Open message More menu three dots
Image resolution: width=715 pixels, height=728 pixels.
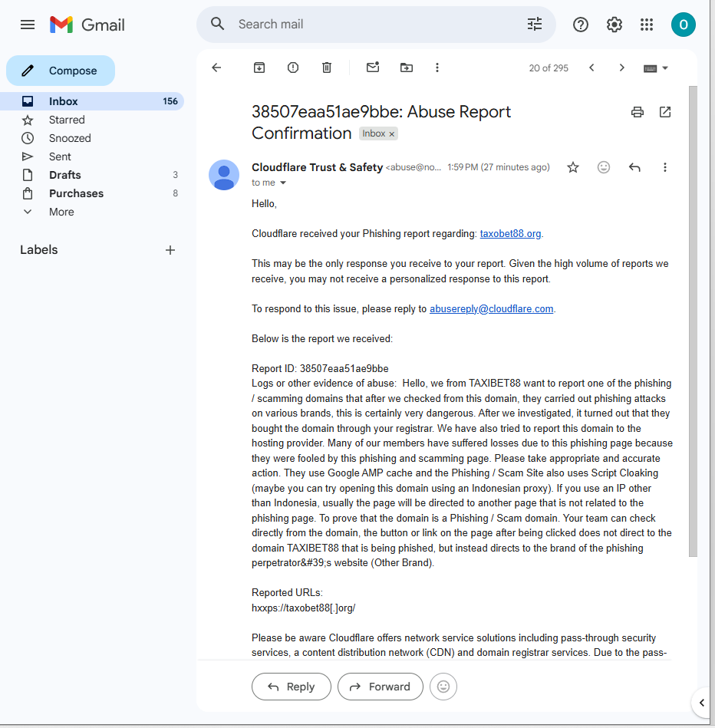(x=665, y=167)
